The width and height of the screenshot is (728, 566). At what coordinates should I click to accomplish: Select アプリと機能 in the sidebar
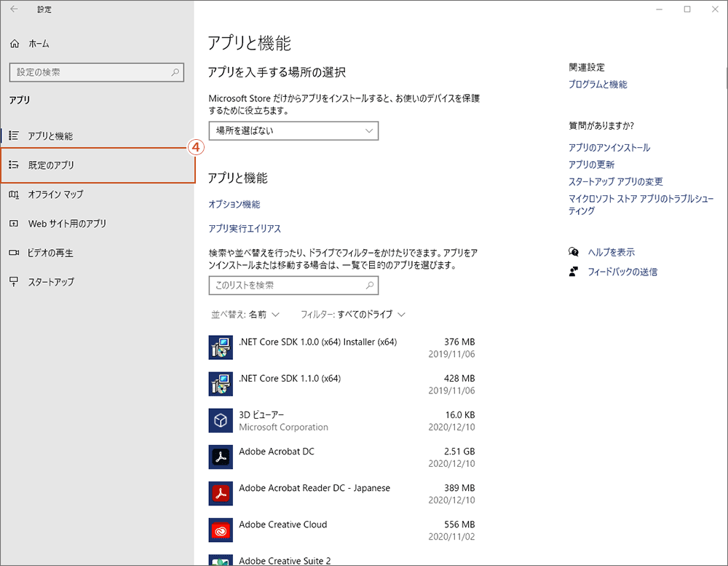pos(97,135)
